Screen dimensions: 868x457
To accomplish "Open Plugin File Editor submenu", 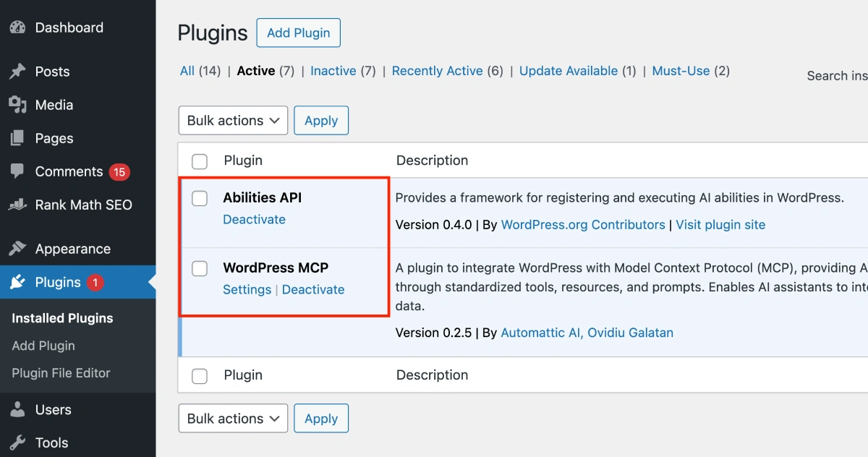I will (61, 373).
